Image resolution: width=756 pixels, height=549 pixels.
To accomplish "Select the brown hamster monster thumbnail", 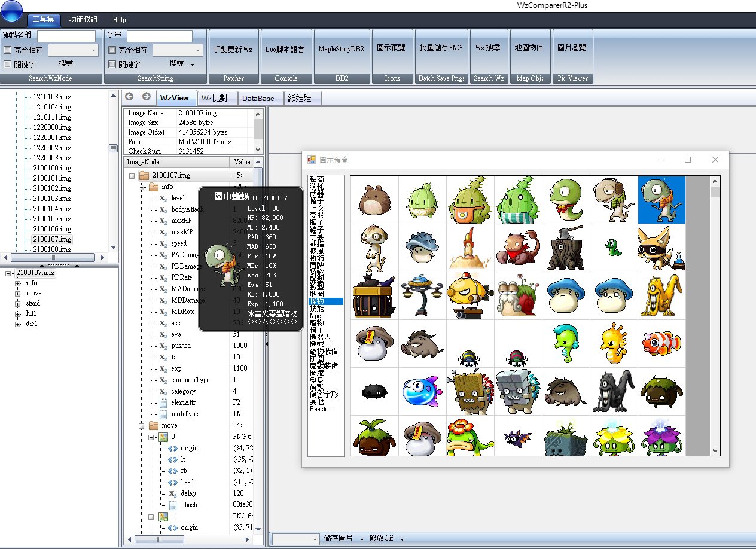I will (x=374, y=200).
